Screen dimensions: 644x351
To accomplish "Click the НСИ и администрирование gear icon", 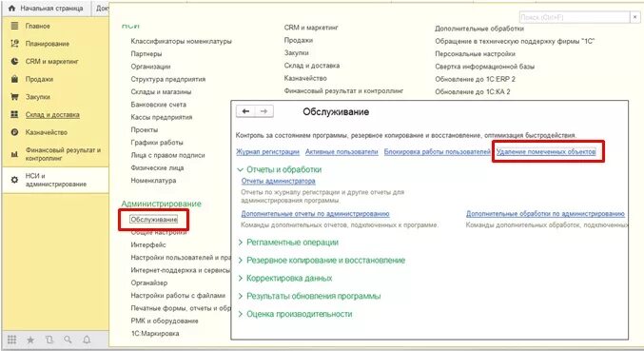I will [14, 180].
